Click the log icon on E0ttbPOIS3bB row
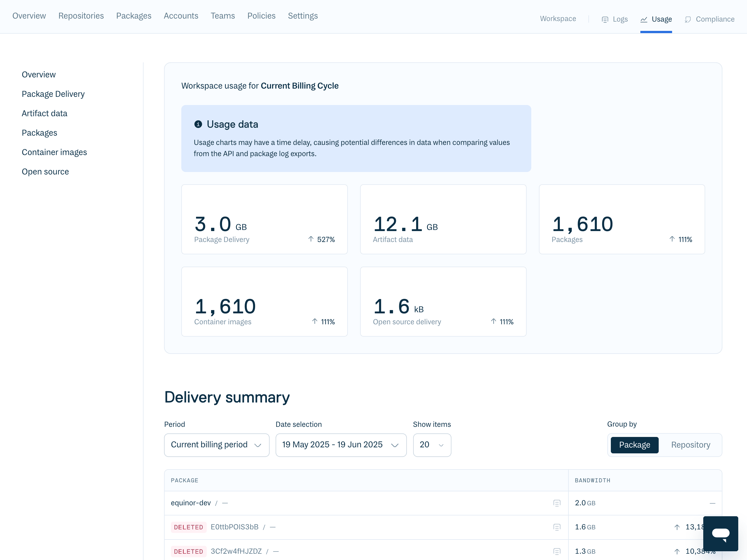This screenshot has height=560, width=747. (557, 527)
